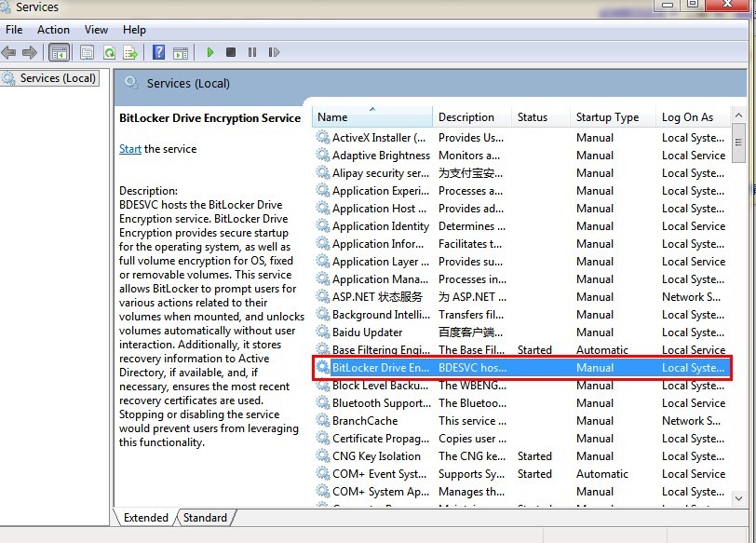756x543 pixels.
Task: Restart the service with the restart button
Action: (274, 52)
